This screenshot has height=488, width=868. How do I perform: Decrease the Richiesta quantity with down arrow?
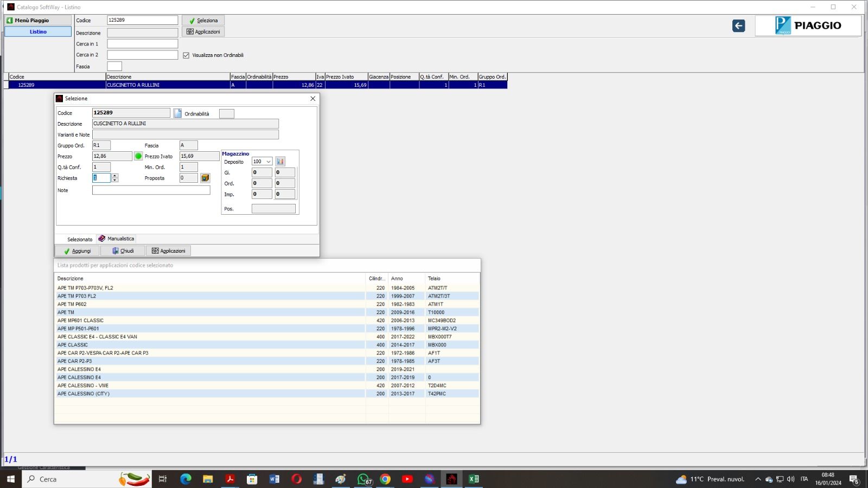(114, 180)
